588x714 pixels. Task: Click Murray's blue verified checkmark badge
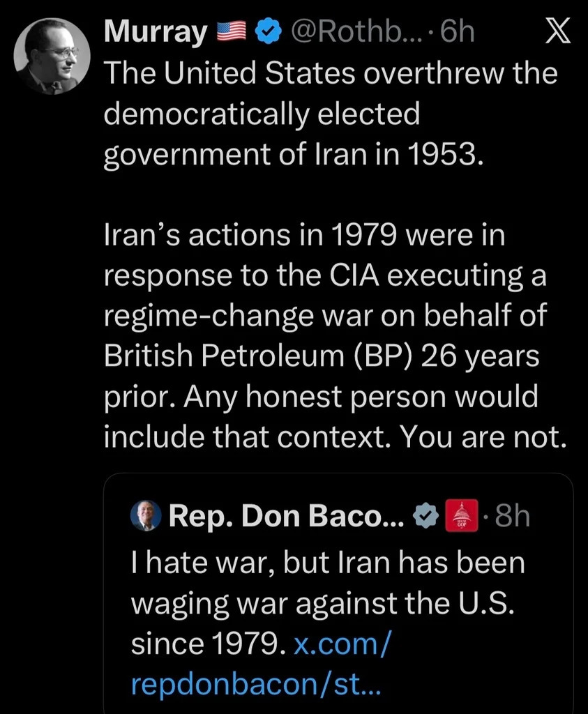(268, 32)
